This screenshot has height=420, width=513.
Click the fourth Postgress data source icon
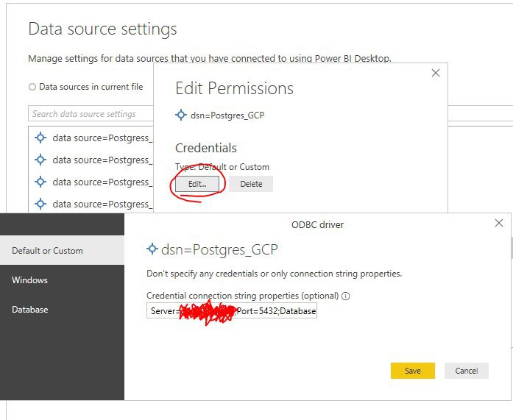[40, 204]
